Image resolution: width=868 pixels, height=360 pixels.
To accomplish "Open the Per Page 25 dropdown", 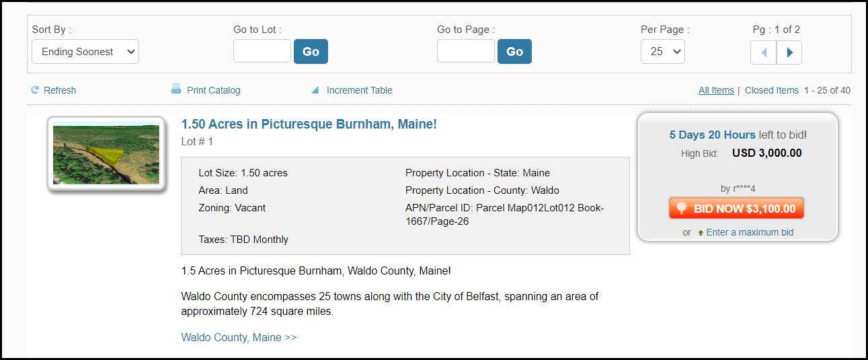I will (x=663, y=52).
